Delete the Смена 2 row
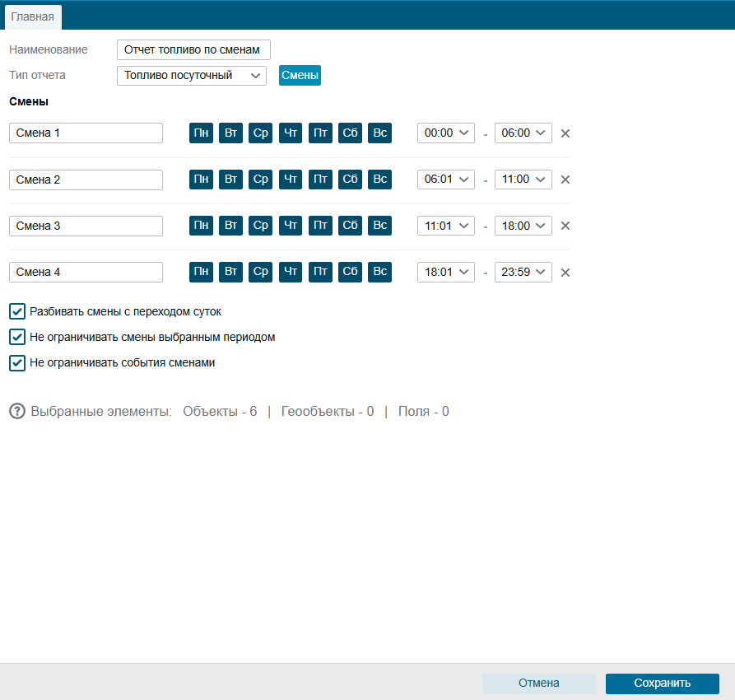Image resolution: width=735 pixels, height=700 pixels. 565,180
